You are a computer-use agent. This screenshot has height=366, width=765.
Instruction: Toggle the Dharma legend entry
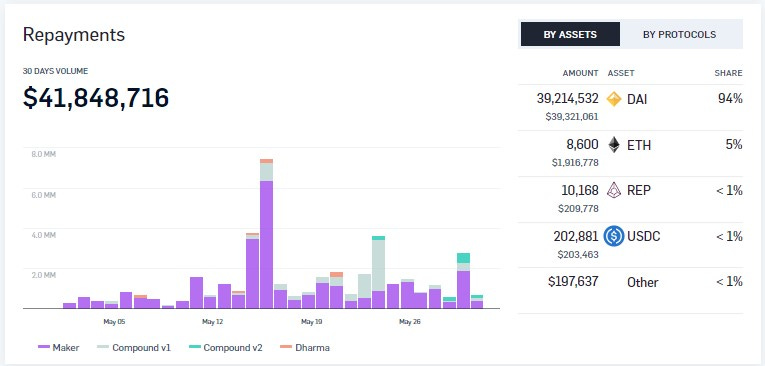pos(304,347)
